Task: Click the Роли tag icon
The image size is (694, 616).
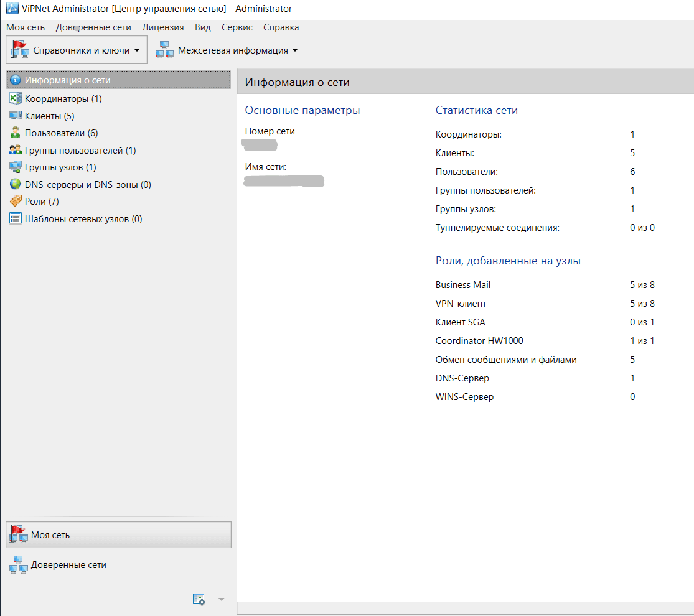Action: 16,201
